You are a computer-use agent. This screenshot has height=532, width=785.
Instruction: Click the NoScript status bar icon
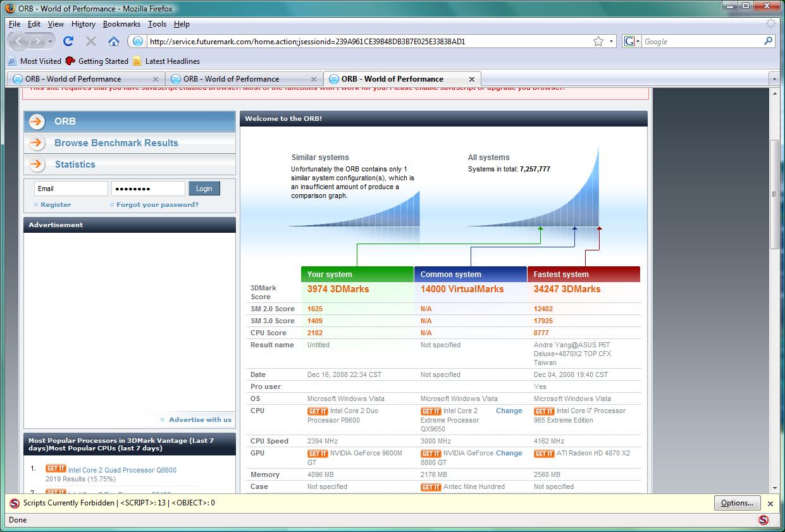pyautogui.click(x=763, y=520)
